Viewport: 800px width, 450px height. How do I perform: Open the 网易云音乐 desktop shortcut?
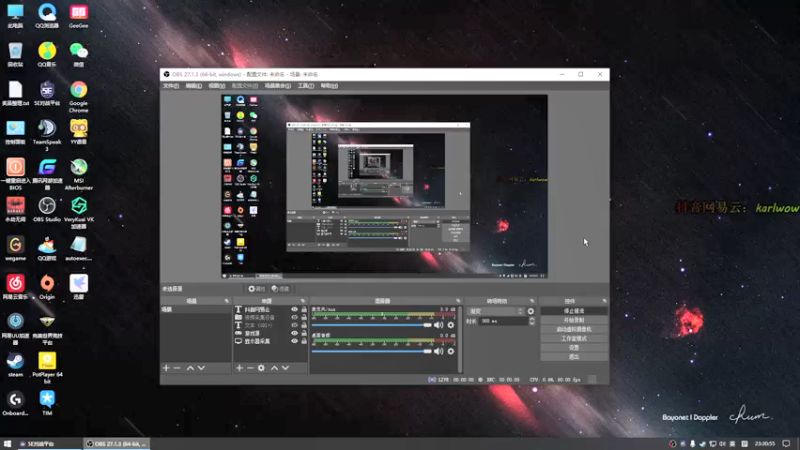point(15,287)
